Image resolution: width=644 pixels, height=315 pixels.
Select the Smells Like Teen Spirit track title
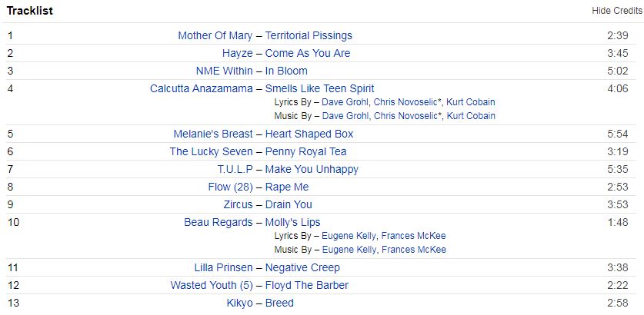[x=320, y=88]
